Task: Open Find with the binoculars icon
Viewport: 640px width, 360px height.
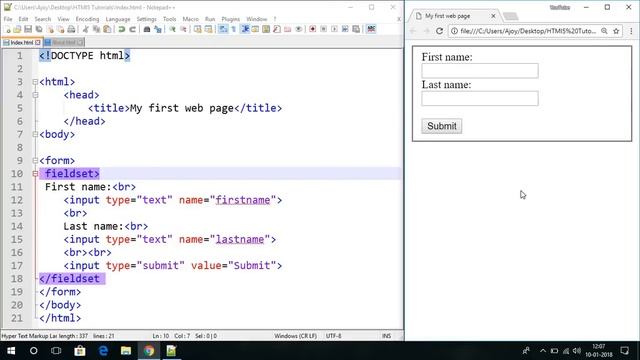Action: click(x=147, y=29)
